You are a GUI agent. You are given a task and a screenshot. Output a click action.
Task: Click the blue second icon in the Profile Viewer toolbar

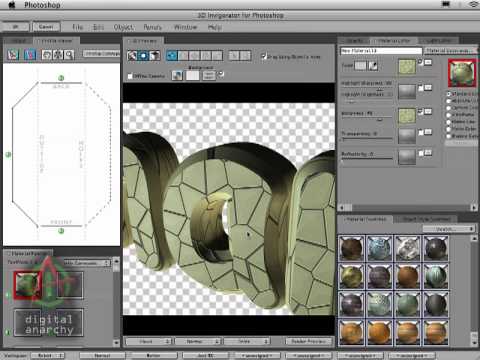[30, 55]
